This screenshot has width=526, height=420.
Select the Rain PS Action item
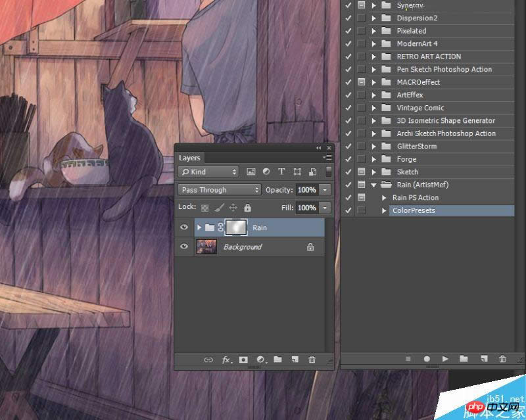coord(415,197)
